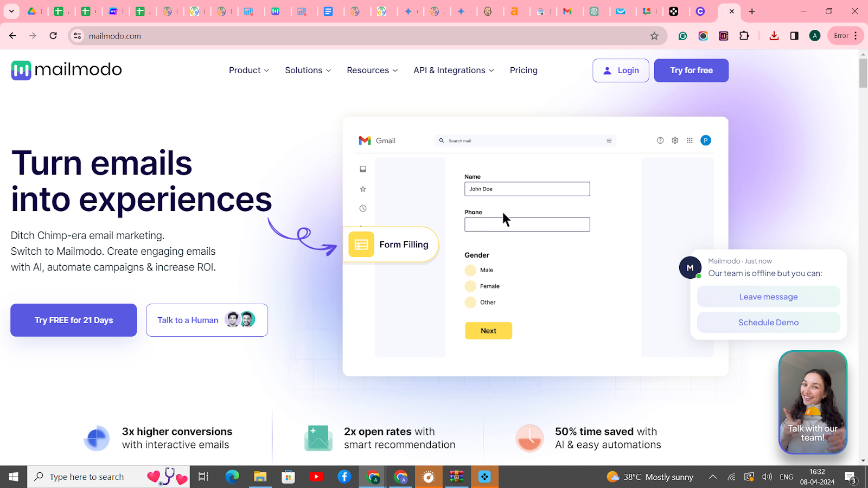Start the Try FREE for 21 Days trial
Image resolution: width=868 pixels, height=488 pixels.
[x=74, y=320]
